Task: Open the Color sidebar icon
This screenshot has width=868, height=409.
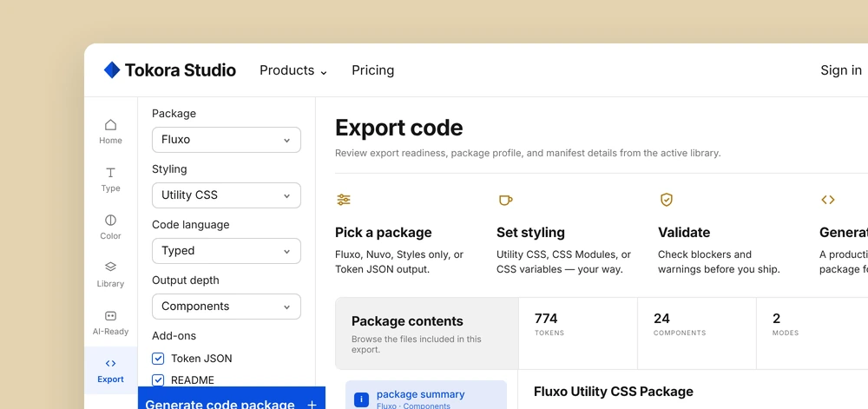Action: click(111, 221)
